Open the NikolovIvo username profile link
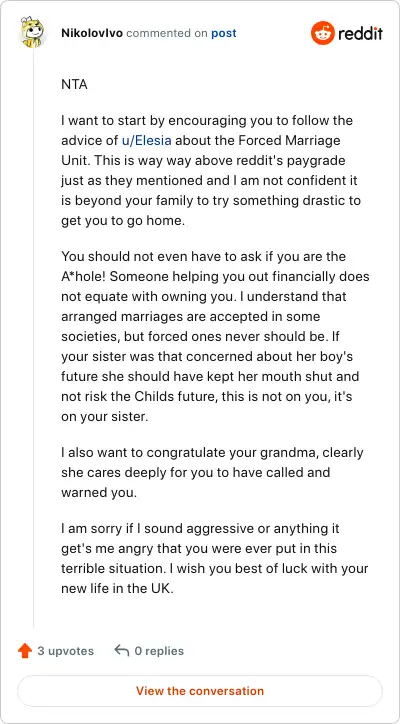The width and height of the screenshot is (400, 724). [x=92, y=33]
